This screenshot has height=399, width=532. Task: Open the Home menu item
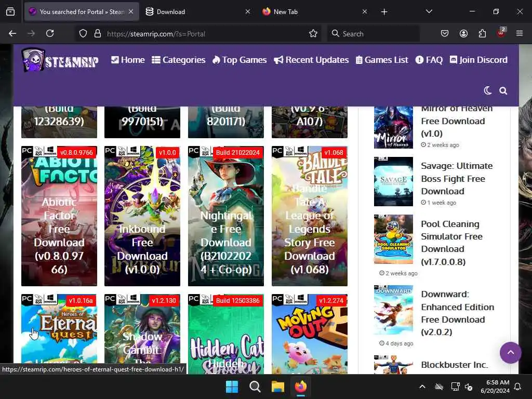pos(128,60)
